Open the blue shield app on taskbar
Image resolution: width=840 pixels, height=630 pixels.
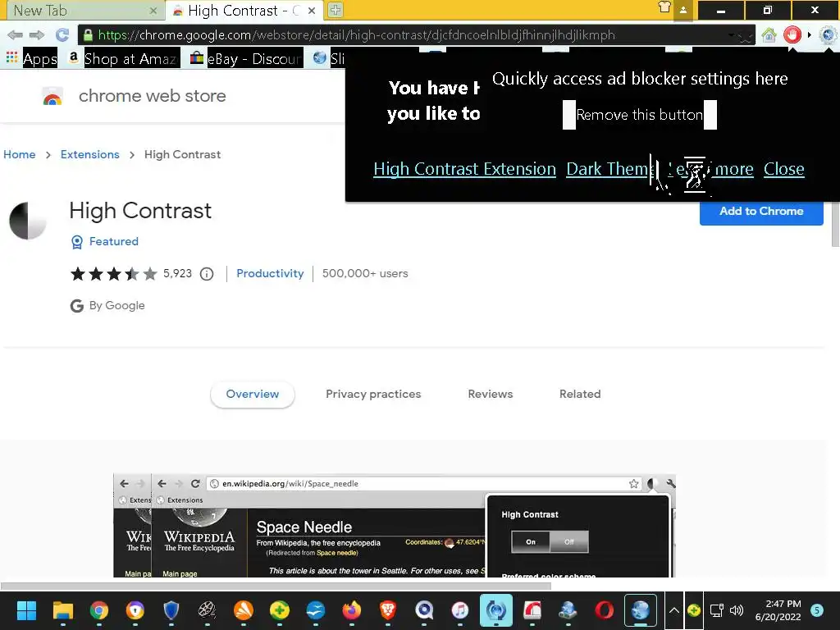click(x=171, y=610)
